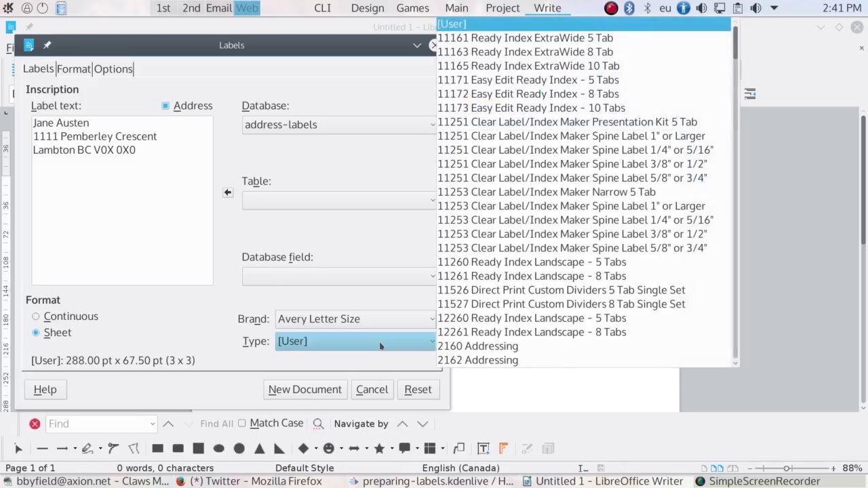868x488 pixels.
Task: Insert a Text Box from drawing toolbar
Action: (x=484, y=449)
